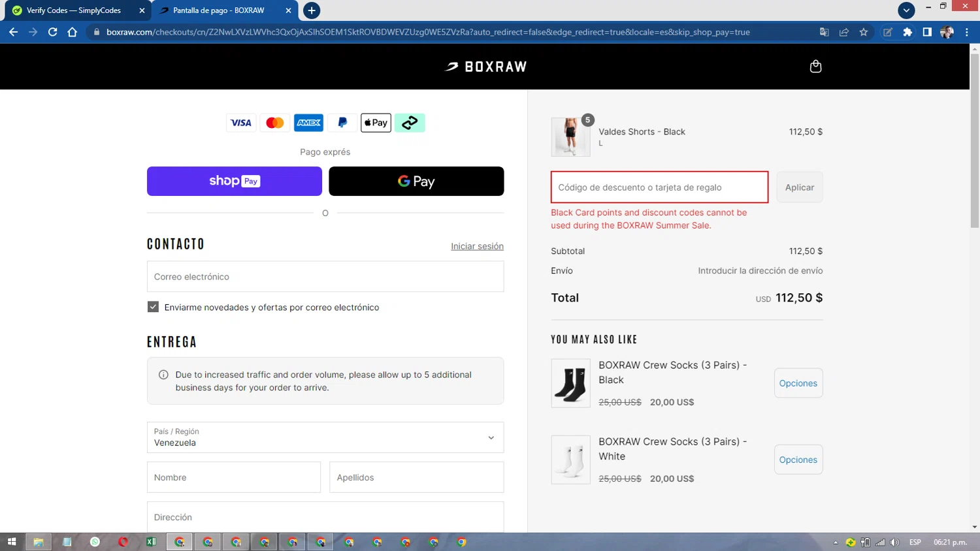The height and width of the screenshot is (551, 980).
Task: Click the taskbar volume icon
Action: (894, 543)
